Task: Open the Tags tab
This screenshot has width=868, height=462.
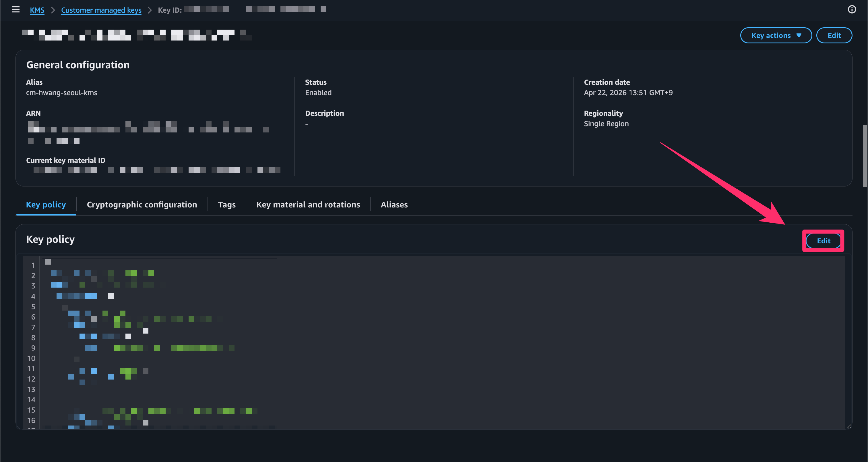Action: point(226,204)
